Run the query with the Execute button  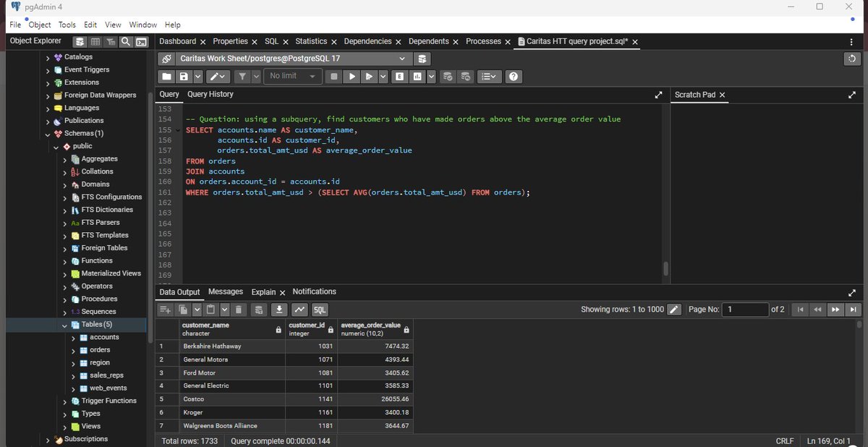tap(352, 77)
